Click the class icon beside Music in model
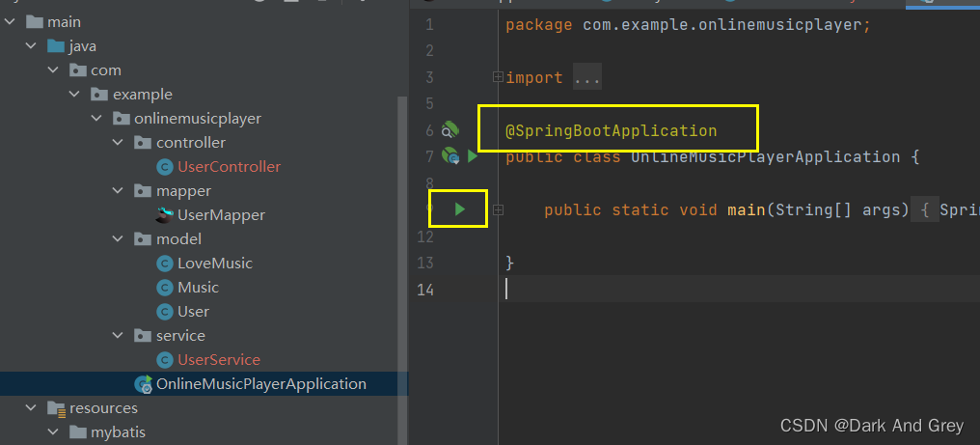The height and width of the screenshot is (445, 980). click(x=164, y=288)
